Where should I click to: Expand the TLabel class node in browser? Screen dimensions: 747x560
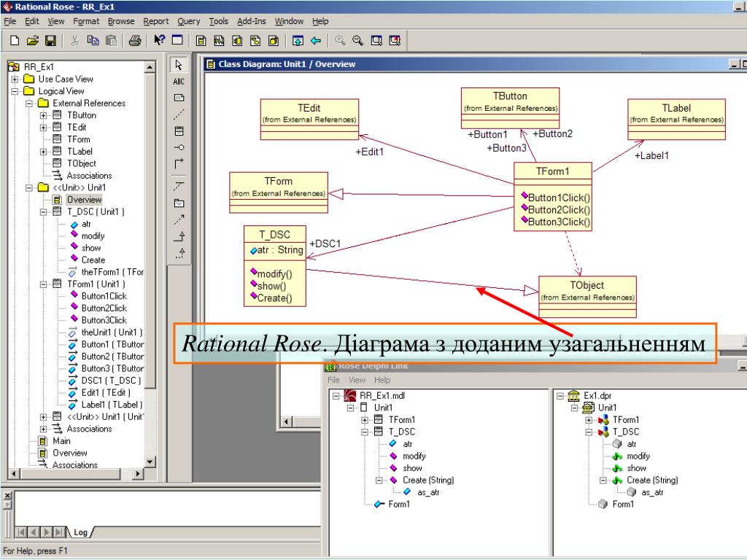(43, 152)
